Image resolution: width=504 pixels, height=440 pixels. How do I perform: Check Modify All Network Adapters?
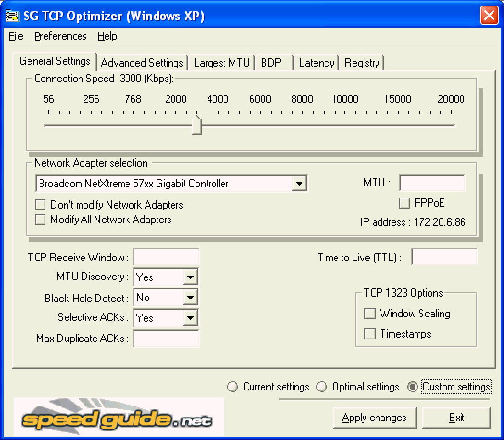[x=40, y=220]
